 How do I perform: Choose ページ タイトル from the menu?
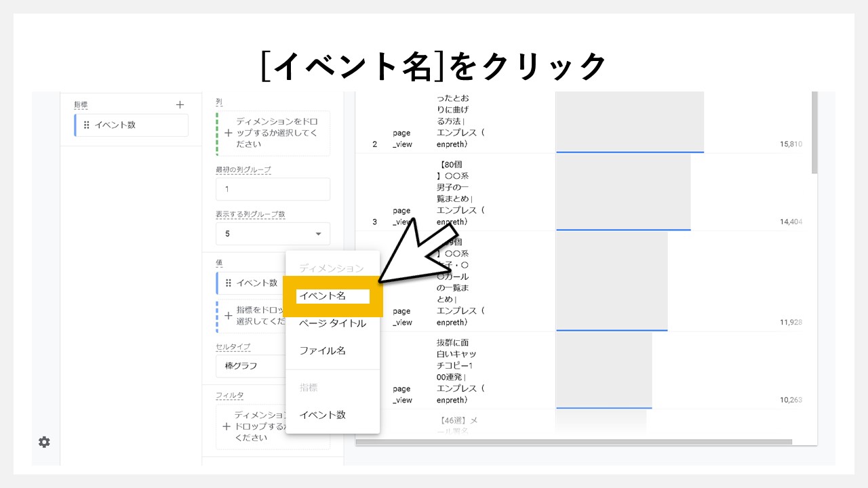tap(332, 323)
